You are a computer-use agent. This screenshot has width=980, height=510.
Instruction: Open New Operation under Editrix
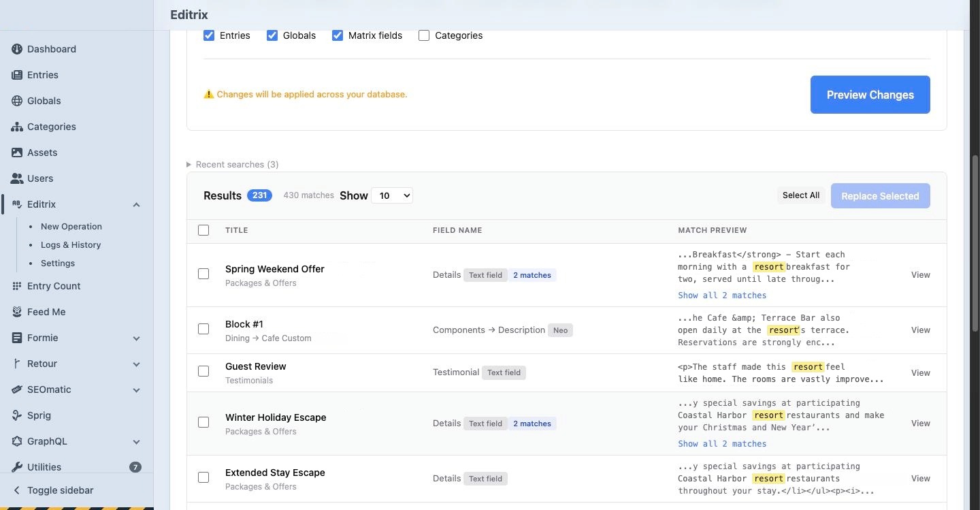(71, 226)
